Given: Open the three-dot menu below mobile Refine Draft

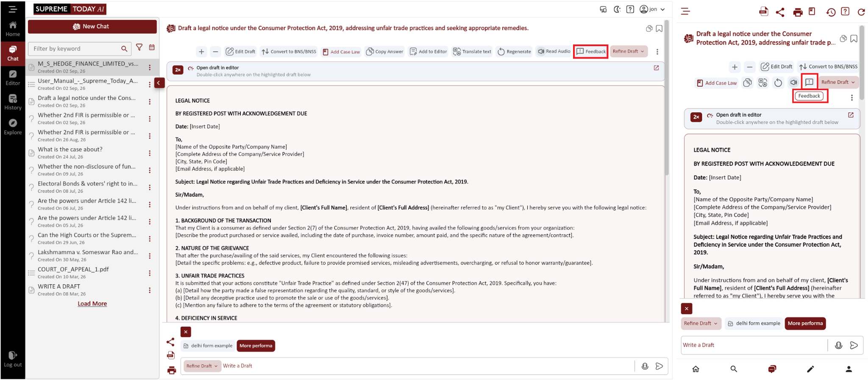Looking at the screenshot, I should point(852,98).
